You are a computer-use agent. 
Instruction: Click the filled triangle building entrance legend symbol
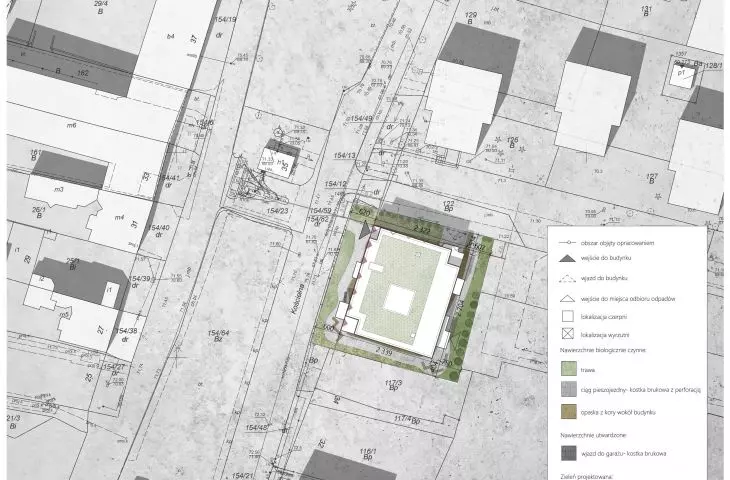coord(567,258)
